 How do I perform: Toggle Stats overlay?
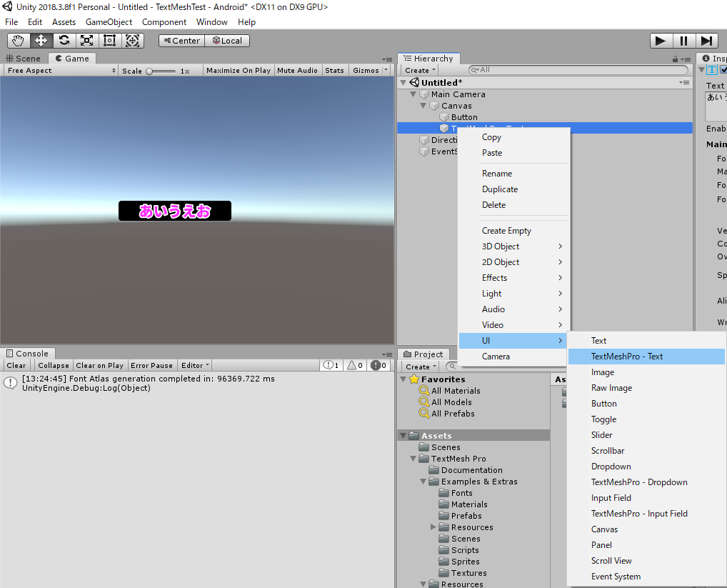[334, 71]
